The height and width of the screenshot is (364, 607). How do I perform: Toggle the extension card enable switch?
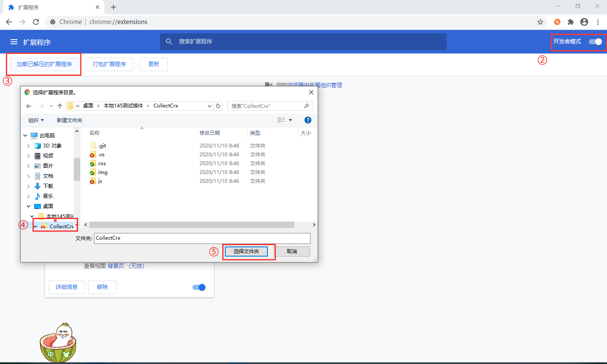(199, 287)
